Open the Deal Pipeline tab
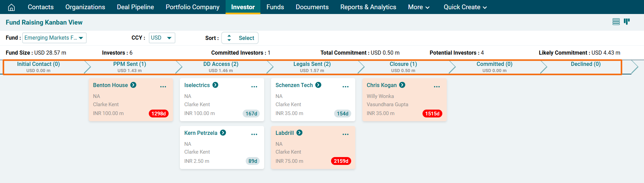 (135, 7)
